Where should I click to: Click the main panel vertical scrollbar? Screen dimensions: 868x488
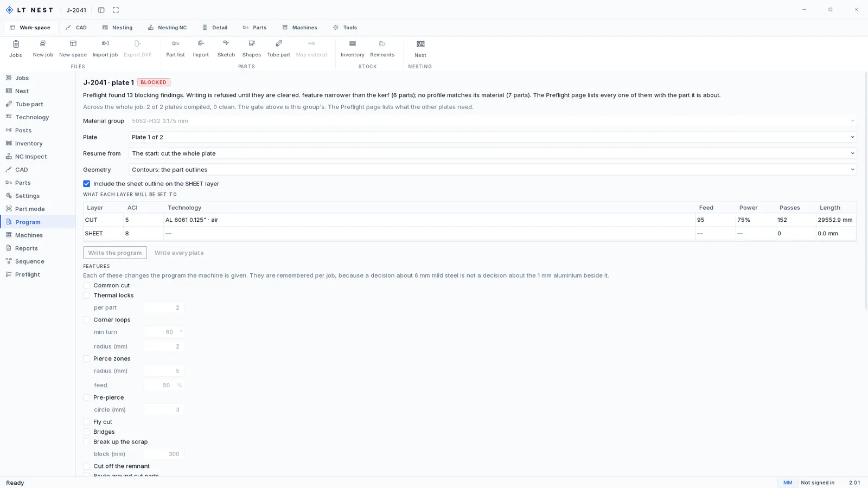[x=865, y=191]
